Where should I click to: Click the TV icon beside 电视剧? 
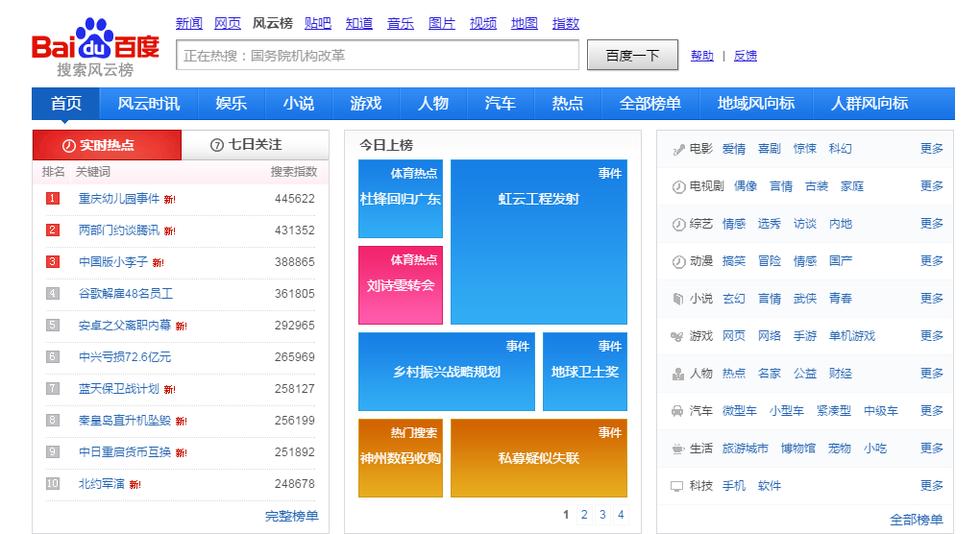tap(678, 187)
